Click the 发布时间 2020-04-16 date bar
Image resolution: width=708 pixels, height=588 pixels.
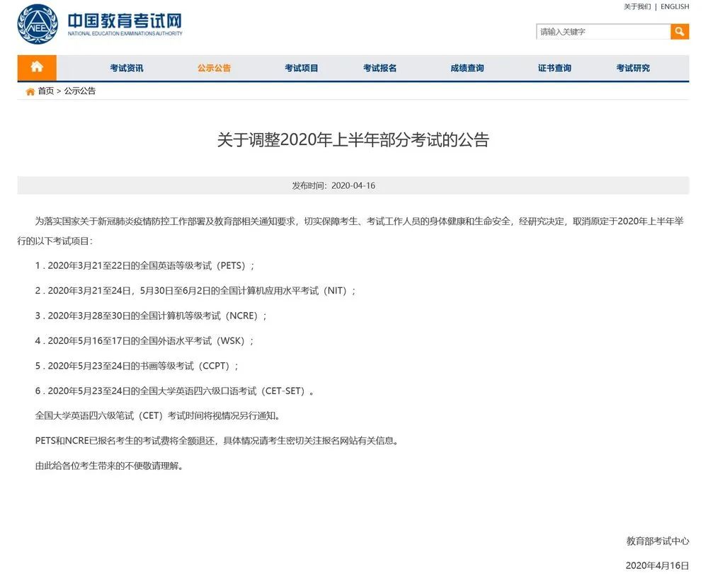click(354, 185)
